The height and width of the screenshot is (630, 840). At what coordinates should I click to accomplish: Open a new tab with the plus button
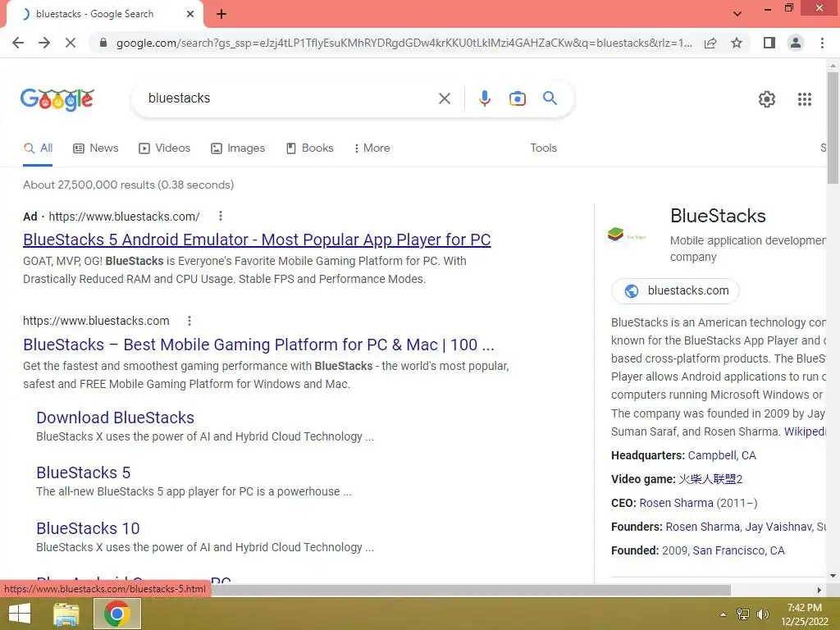[221, 14]
